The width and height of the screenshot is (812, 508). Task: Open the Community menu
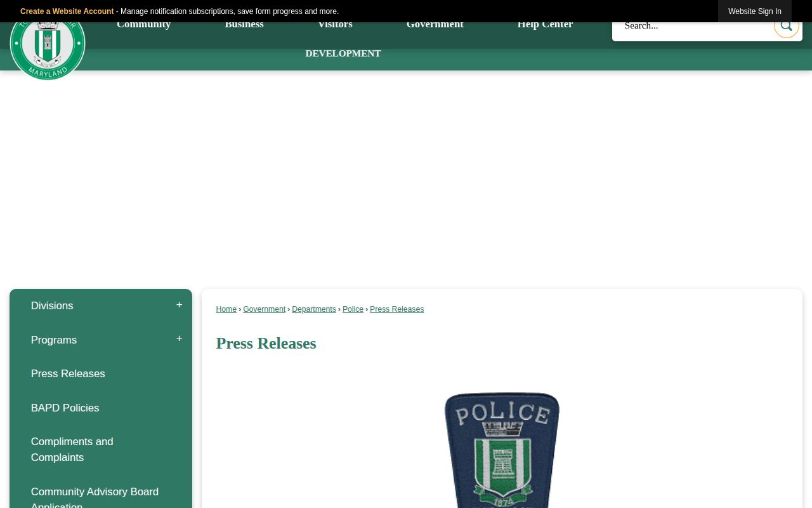[144, 25]
